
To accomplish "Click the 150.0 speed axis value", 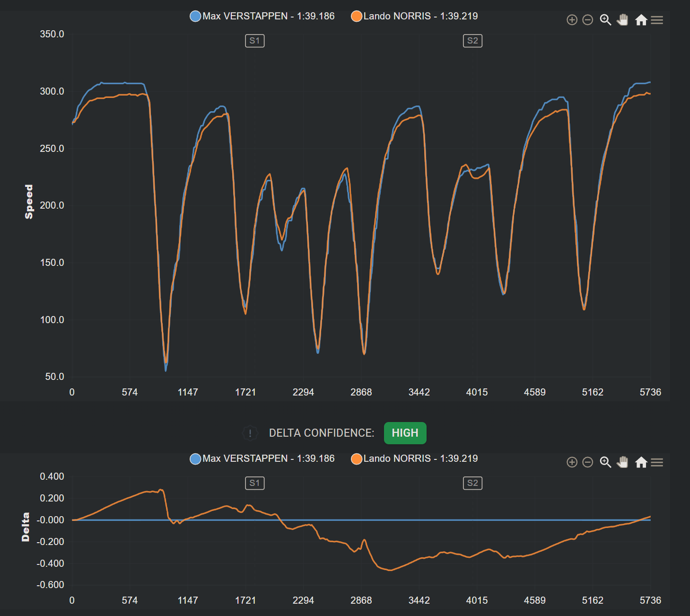I will point(52,263).
